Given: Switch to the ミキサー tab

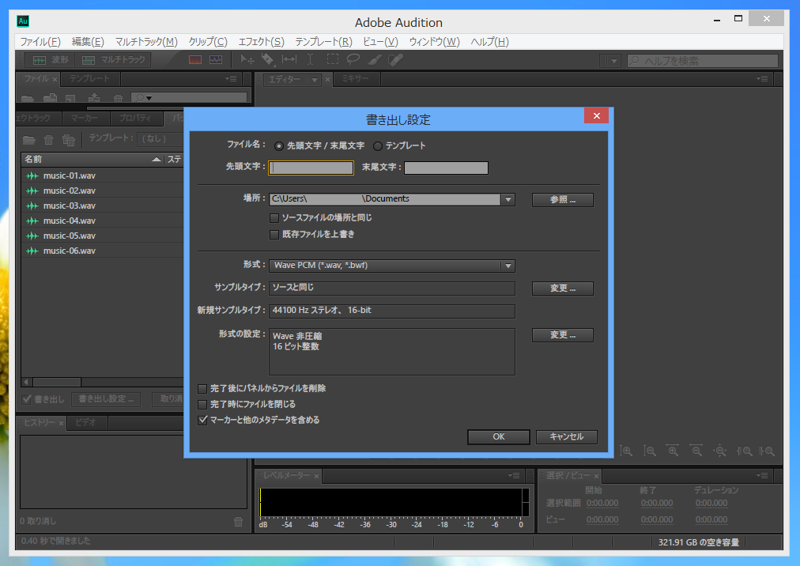Looking at the screenshot, I should point(355,79).
